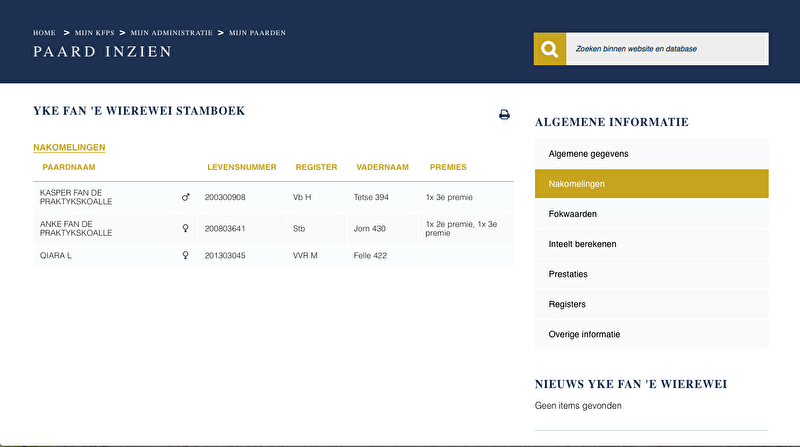Click the Nieuws Yke fan 'e Wierewei heading

click(x=631, y=384)
